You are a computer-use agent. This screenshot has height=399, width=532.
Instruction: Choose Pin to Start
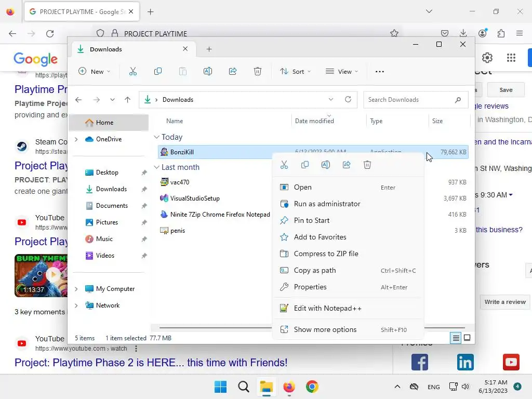click(348, 220)
